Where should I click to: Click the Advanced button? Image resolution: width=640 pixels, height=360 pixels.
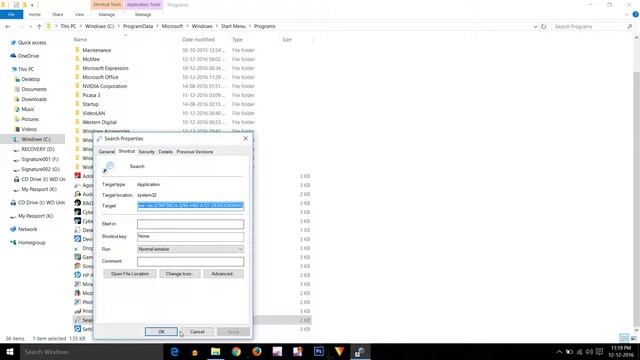tap(223, 274)
